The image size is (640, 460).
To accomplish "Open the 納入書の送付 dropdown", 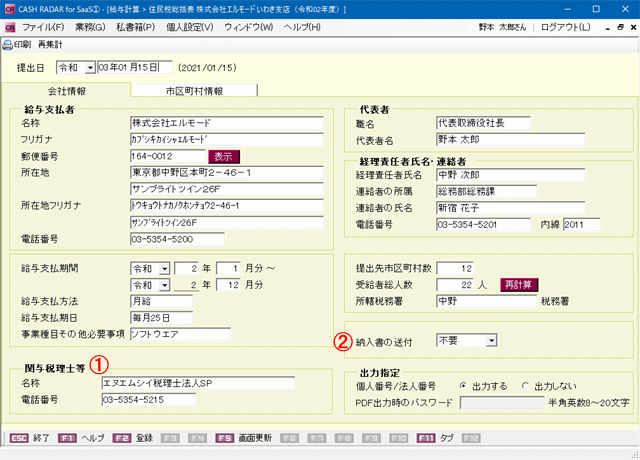I will tap(492, 340).
